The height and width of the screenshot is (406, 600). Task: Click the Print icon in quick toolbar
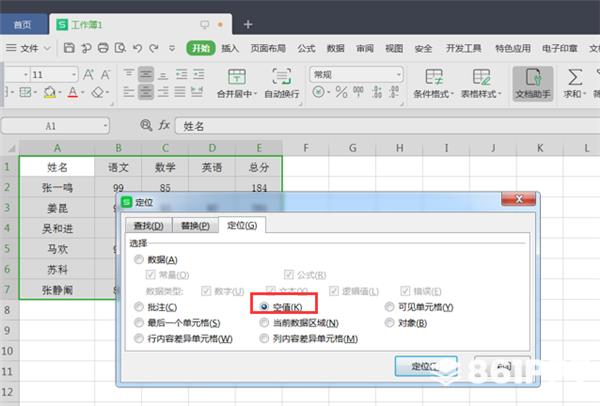[103, 48]
